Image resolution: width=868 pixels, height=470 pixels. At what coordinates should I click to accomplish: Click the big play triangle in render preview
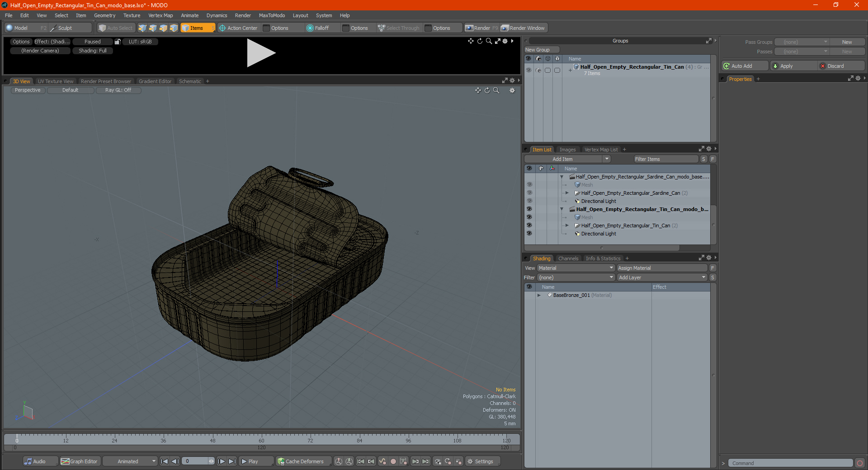point(261,53)
